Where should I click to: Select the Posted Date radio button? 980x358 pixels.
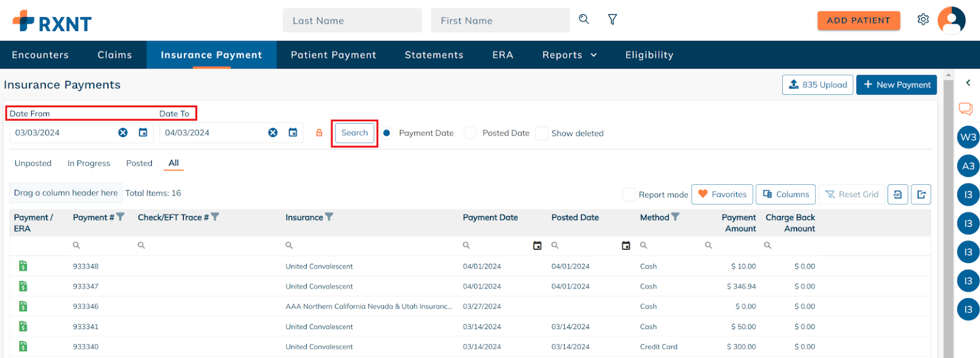point(470,133)
